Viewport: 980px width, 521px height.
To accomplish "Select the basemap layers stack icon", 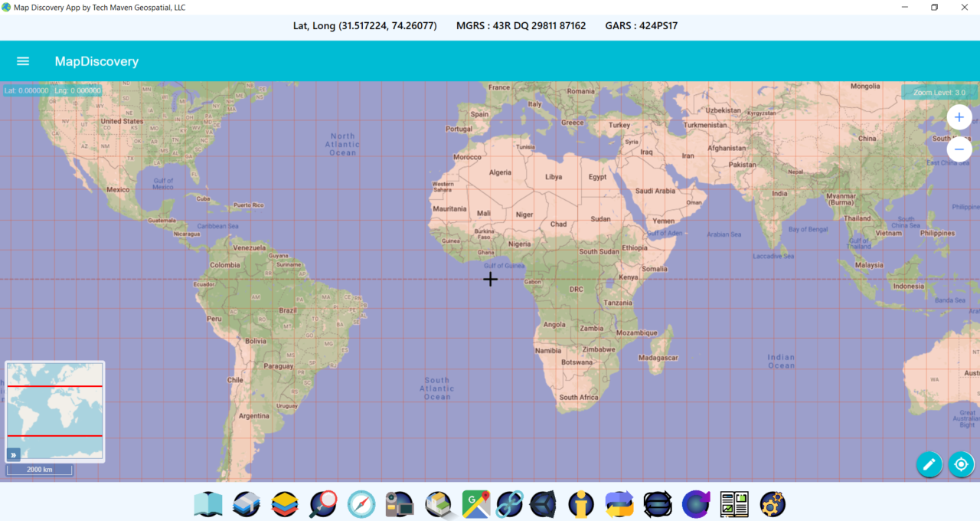I will pos(246,504).
